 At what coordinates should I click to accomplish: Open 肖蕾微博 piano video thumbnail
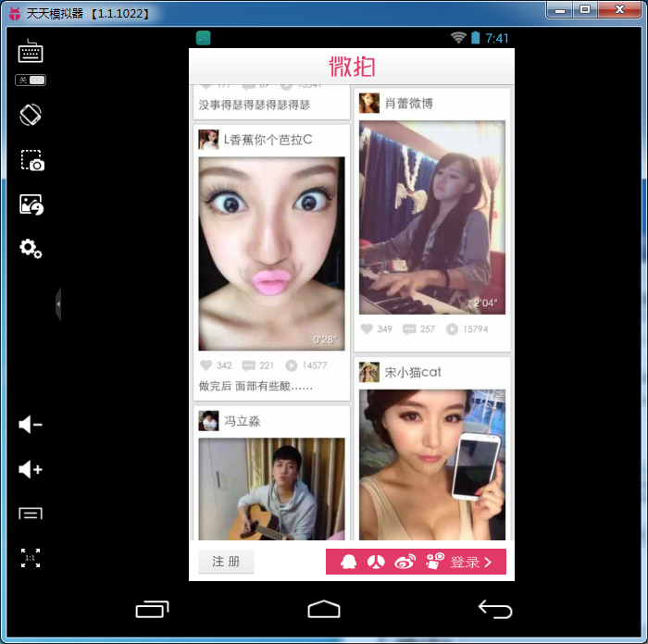432,217
